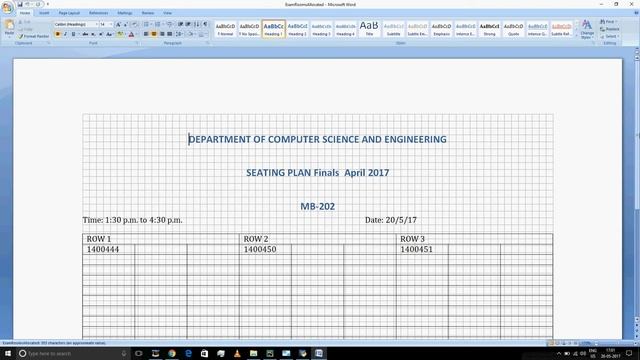Viewport: 640px width, 360px height.
Task: Toggle superscript formatting
Action: pos(101,34)
